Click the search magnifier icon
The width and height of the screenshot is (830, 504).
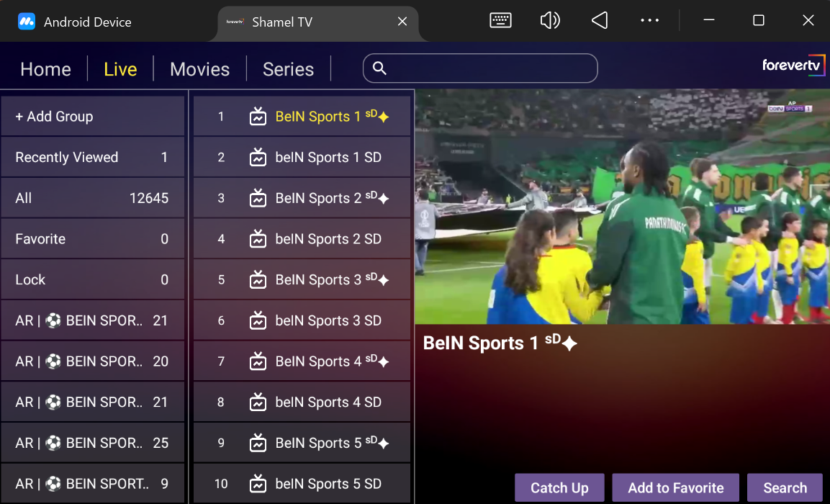pyautogui.click(x=380, y=68)
